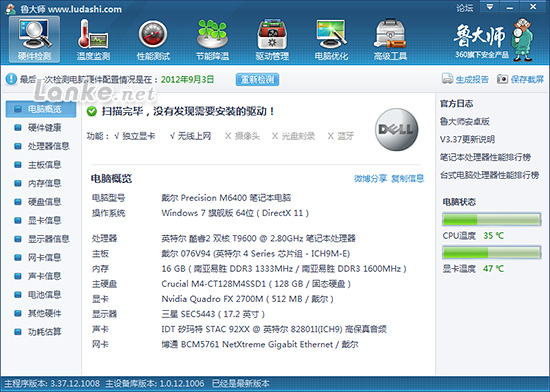Open the 电脑优化 monitor optimization icon
Viewport: 550px width, 392px height.
[x=331, y=39]
